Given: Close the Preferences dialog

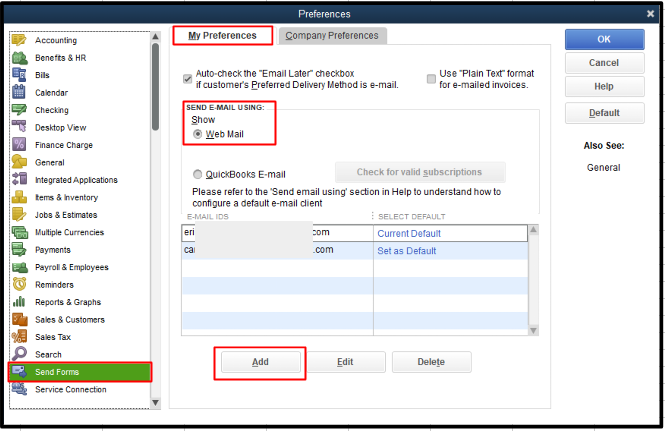Looking at the screenshot, I should click(650, 14).
